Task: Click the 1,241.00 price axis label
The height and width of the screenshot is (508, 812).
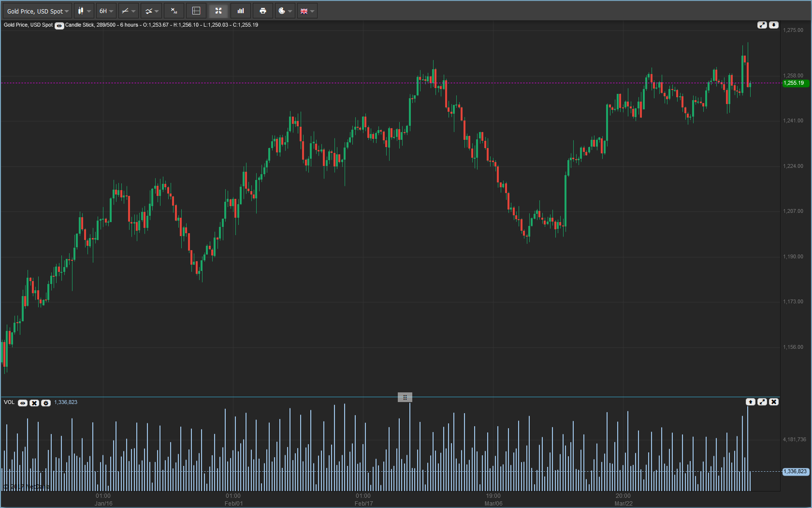Action: 793,120
